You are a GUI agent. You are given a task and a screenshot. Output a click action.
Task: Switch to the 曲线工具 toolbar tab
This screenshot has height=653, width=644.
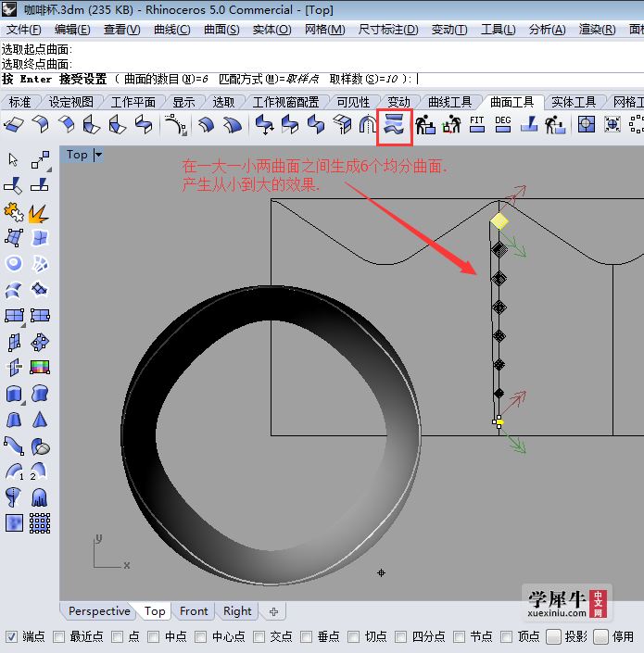click(x=450, y=102)
